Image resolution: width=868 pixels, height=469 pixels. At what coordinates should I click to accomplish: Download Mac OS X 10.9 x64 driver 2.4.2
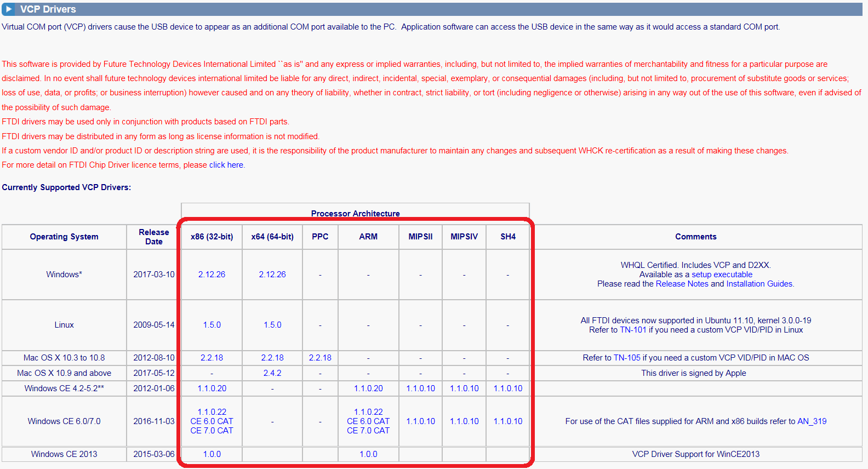272,373
